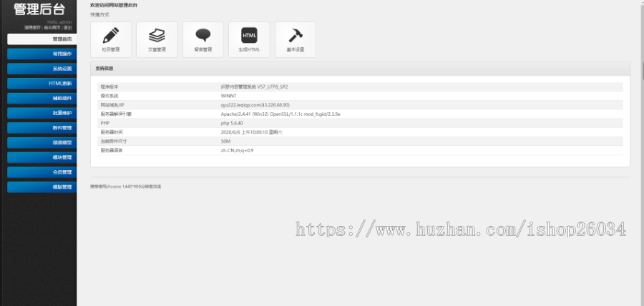Click the php 5.6.40 value

pyautogui.click(x=232, y=123)
